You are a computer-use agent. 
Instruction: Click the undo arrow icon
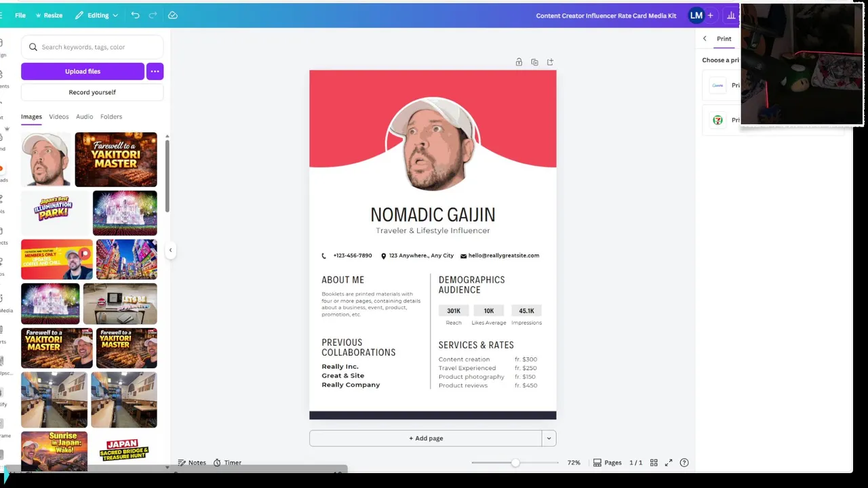pyautogui.click(x=136, y=15)
